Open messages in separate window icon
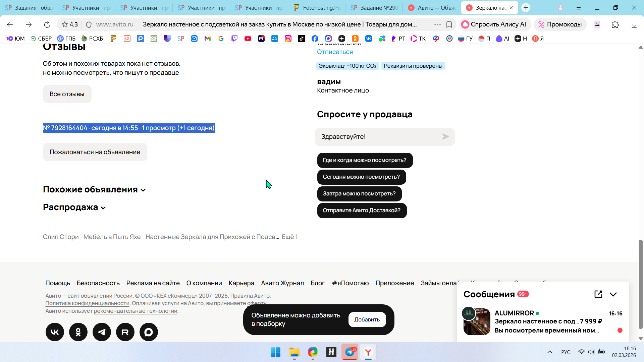This screenshot has width=644, height=362. [x=598, y=294]
